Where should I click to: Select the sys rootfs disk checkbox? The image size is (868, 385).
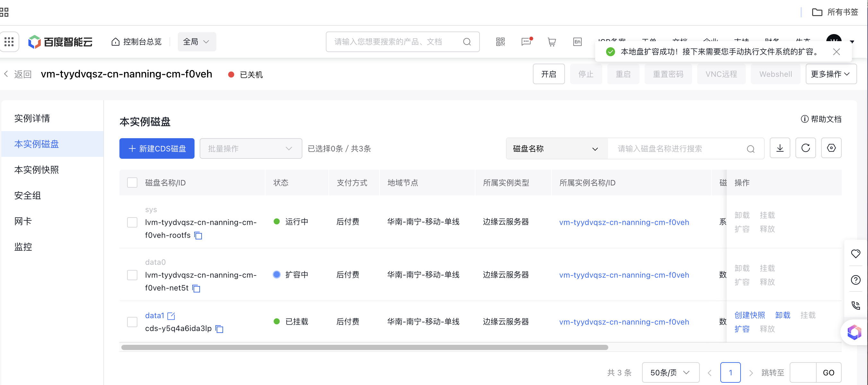pos(132,222)
